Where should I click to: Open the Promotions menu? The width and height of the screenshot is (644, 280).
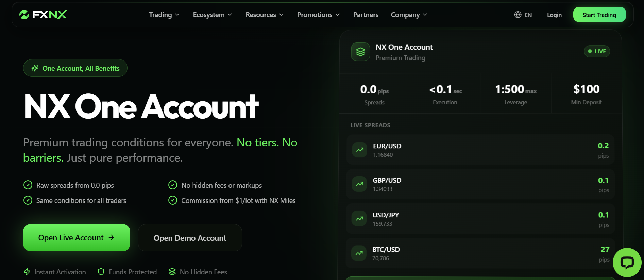pyautogui.click(x=318, y=15)
